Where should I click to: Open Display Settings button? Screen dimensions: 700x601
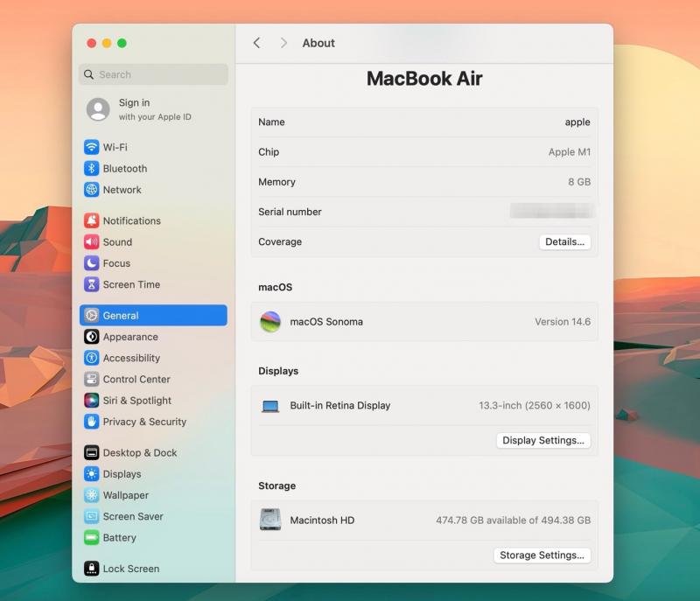543,440
